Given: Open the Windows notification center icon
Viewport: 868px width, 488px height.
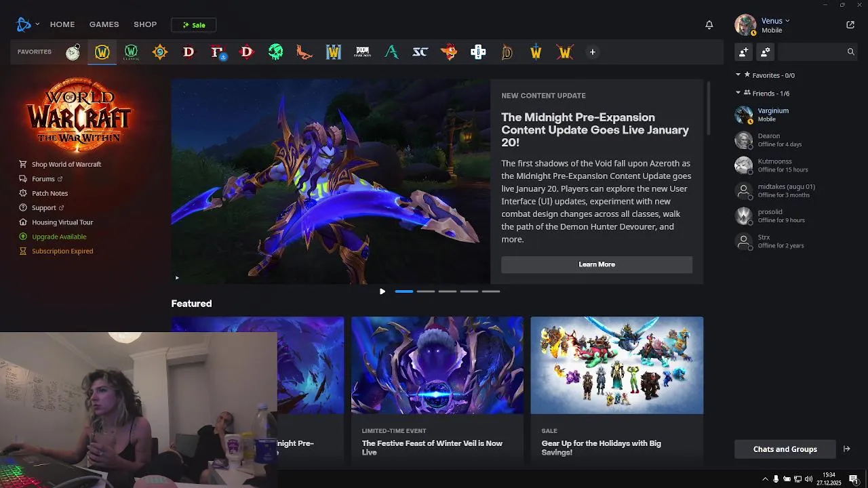Looking at the screenshot, I should [x=854, y=479].
